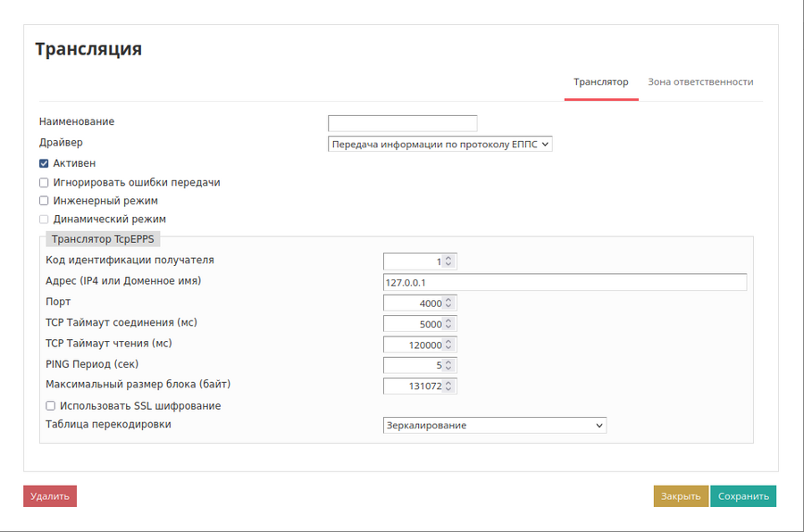Focus the Адрес IP4 input field
804x532 pixels.
click(x=565, y=282)
